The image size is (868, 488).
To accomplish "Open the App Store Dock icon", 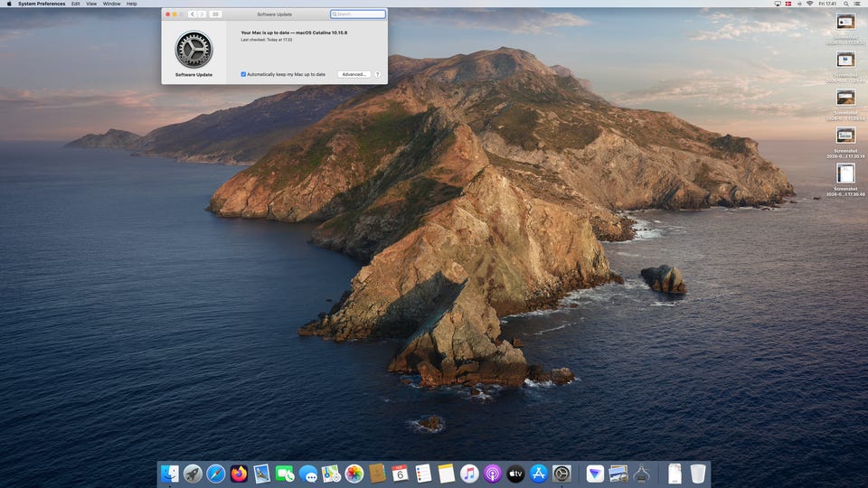I will click(538, 474).
